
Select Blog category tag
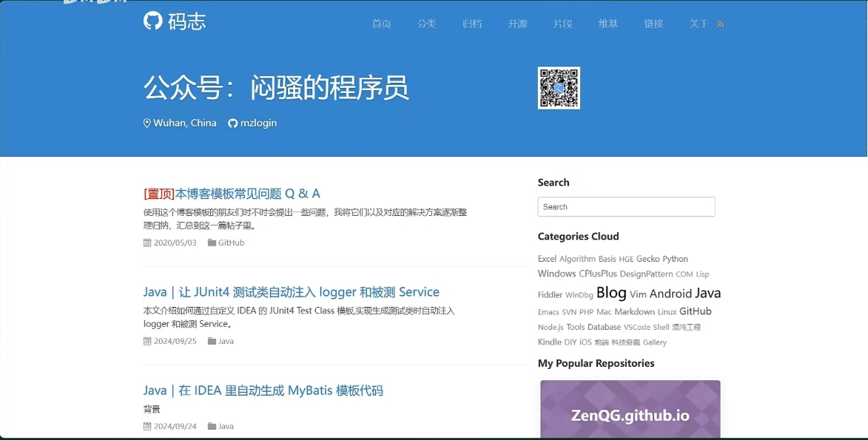pyautogui.click(x=611, y=292)
